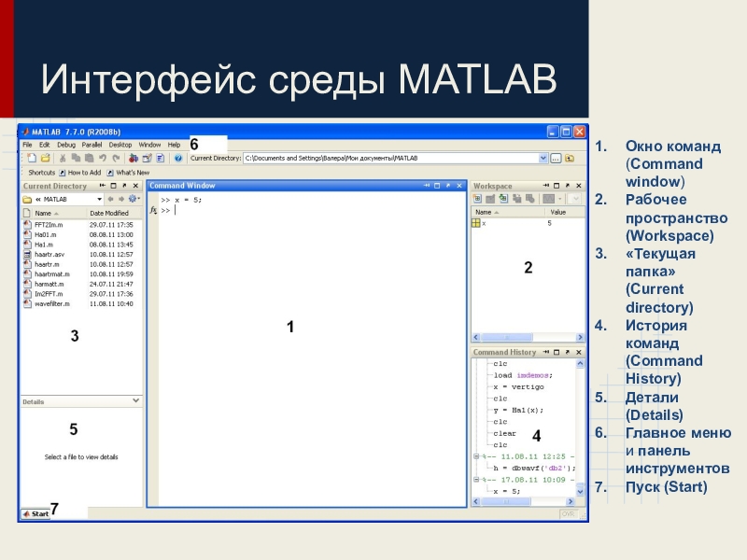This screenshot has width=747, height=560.
Task: Open the MATLAB folder dropdown in Current Directory
Action: pos(99,199)
